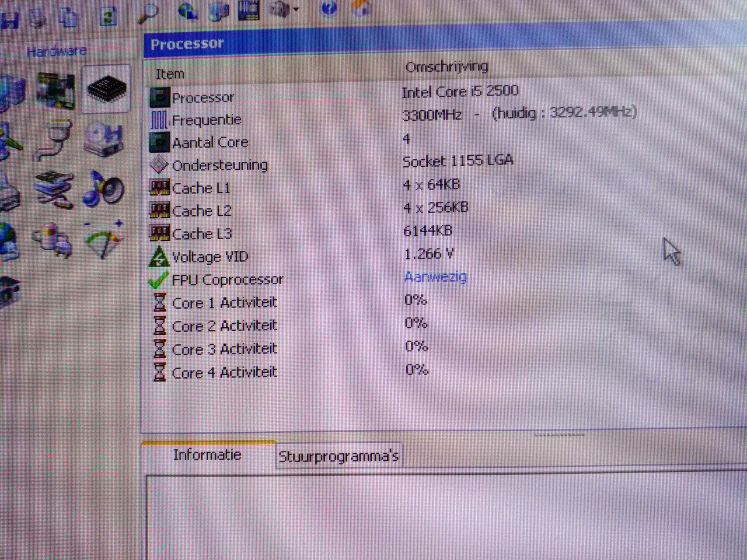Select the Mainboard icon in Hardware panel
This screenshot has width=747, height=560.
pos(56,91)
